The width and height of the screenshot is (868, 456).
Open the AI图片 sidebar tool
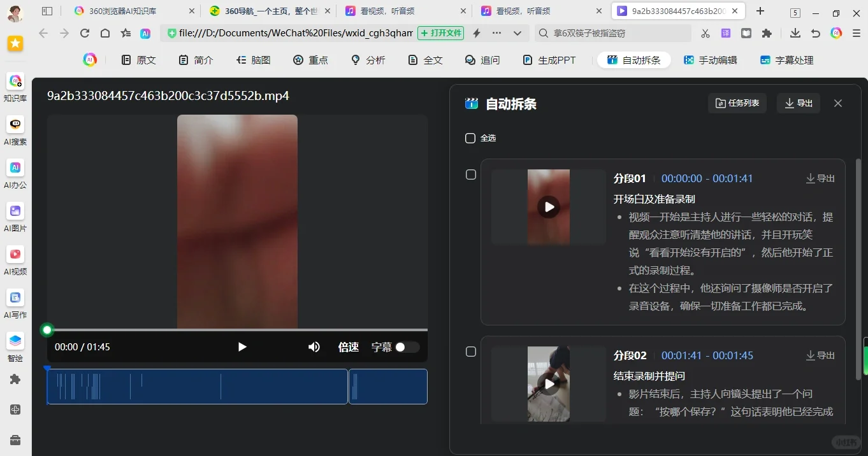(x=15, y=211)
